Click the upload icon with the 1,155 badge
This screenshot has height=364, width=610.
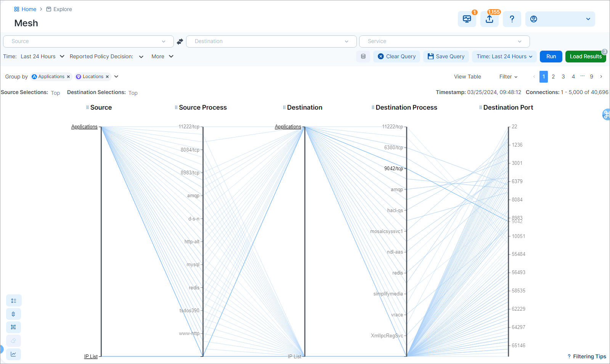point(489,19)
